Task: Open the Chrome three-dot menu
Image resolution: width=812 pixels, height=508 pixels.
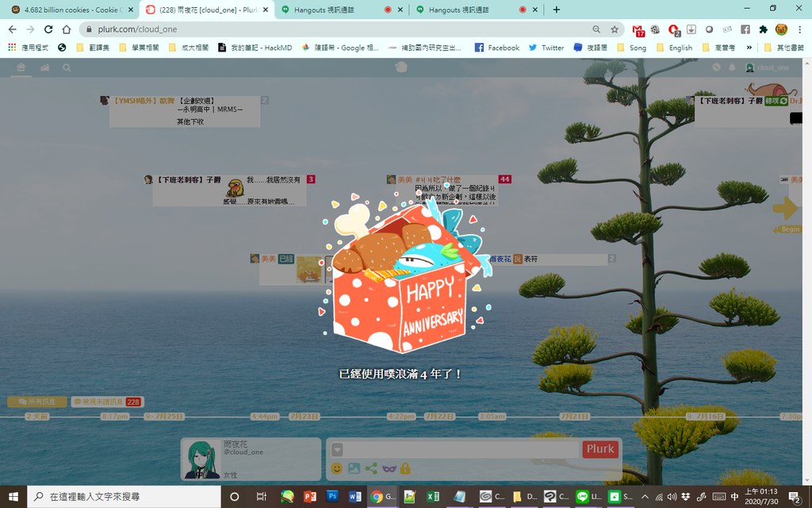Action: [799, 29]
